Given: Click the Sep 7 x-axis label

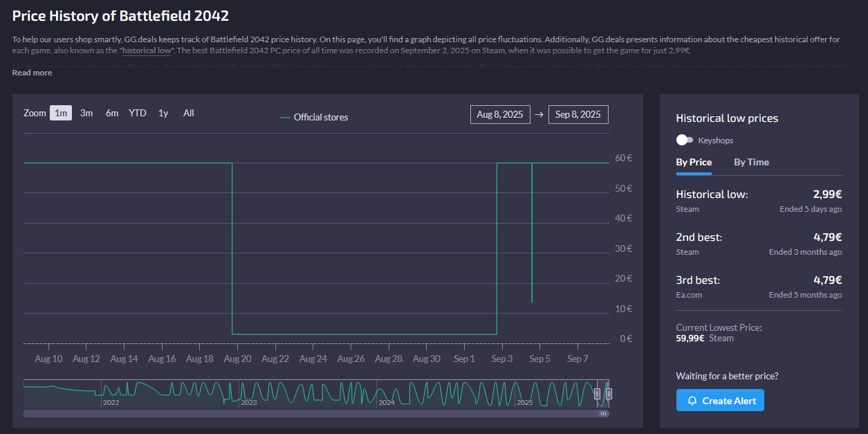Looking at the screenshot, I should point(578,359).
